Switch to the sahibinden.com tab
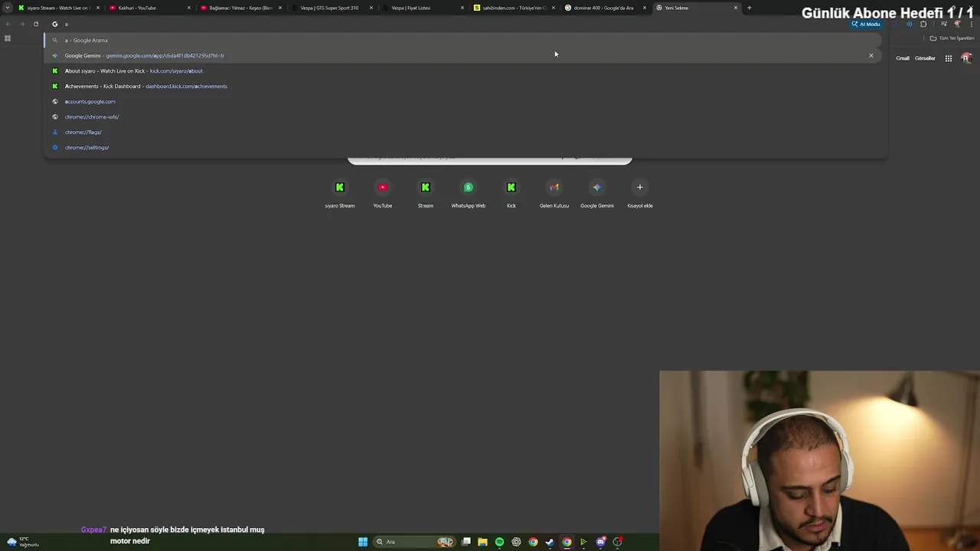The image size is (980, 551). pos(514,8)
